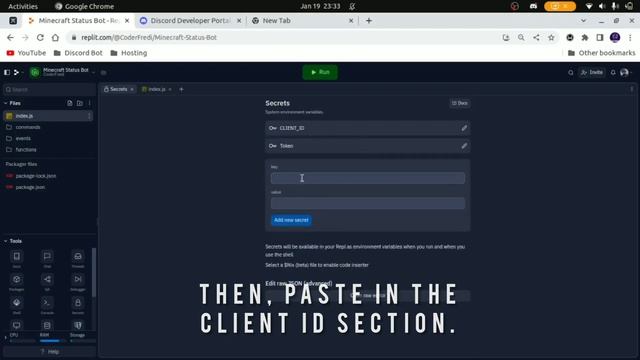Image resolution: width=640 pixels, height=360 pixels.
Task: Collapse the Files section chevron
Action: [x=5, y=103]
